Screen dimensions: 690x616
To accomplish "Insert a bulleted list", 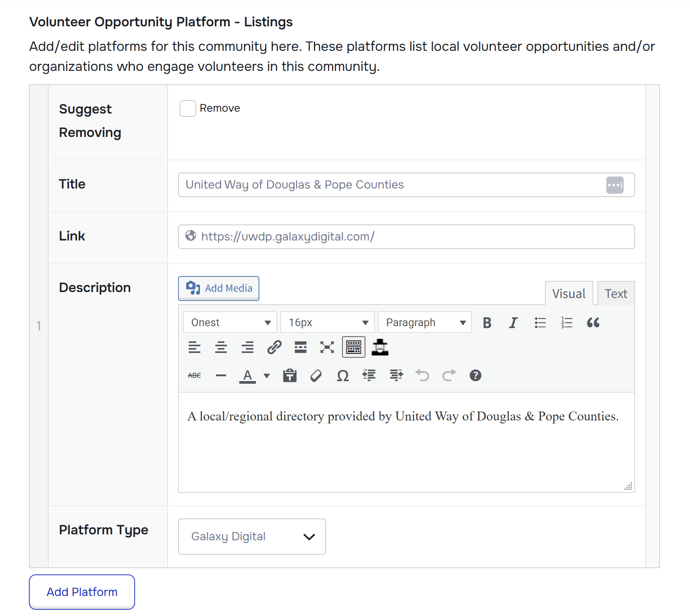I will [x=540, y=323].
